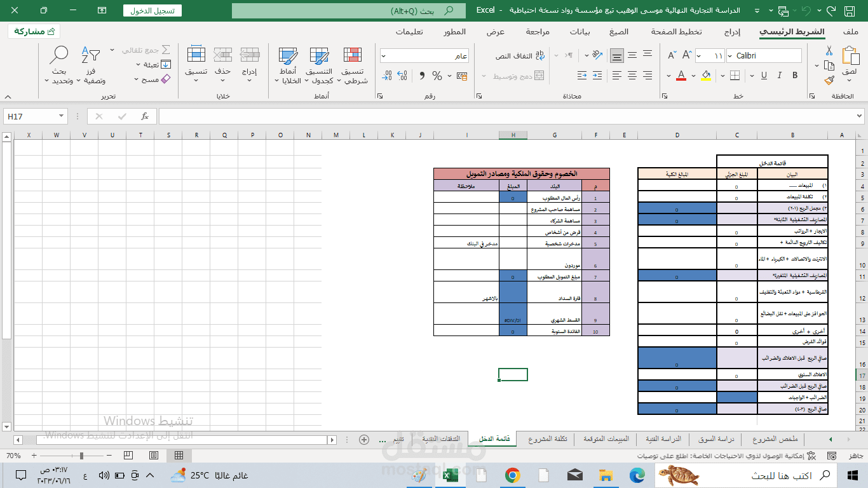Open Cell Styles (أنماط الخلايا)

(288, 66)
